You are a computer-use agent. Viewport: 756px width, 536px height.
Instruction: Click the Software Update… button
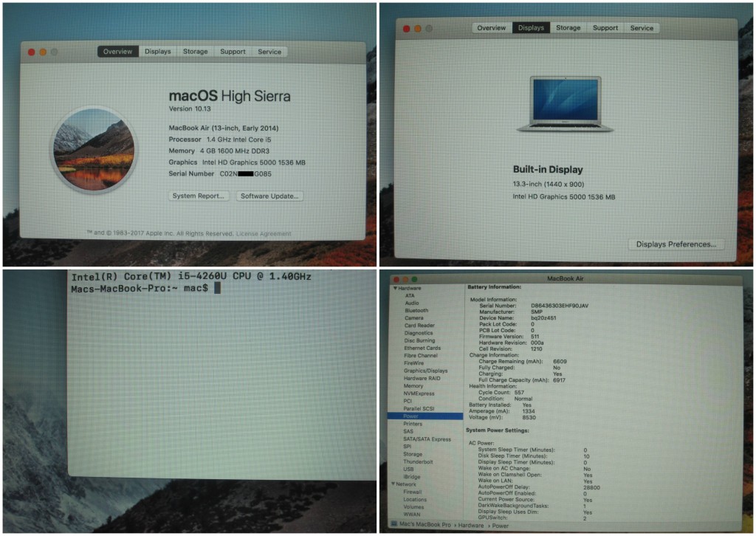tap(269, 196)
